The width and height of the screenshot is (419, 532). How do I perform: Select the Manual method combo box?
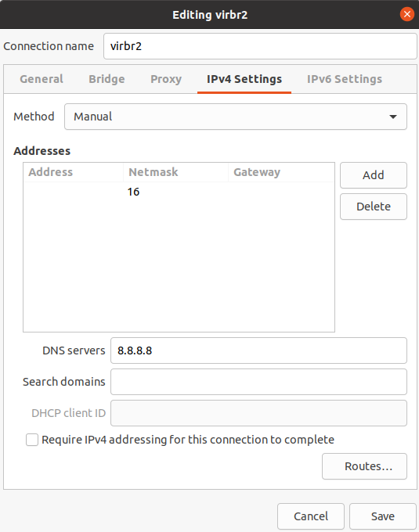click(x=235, y=117)
